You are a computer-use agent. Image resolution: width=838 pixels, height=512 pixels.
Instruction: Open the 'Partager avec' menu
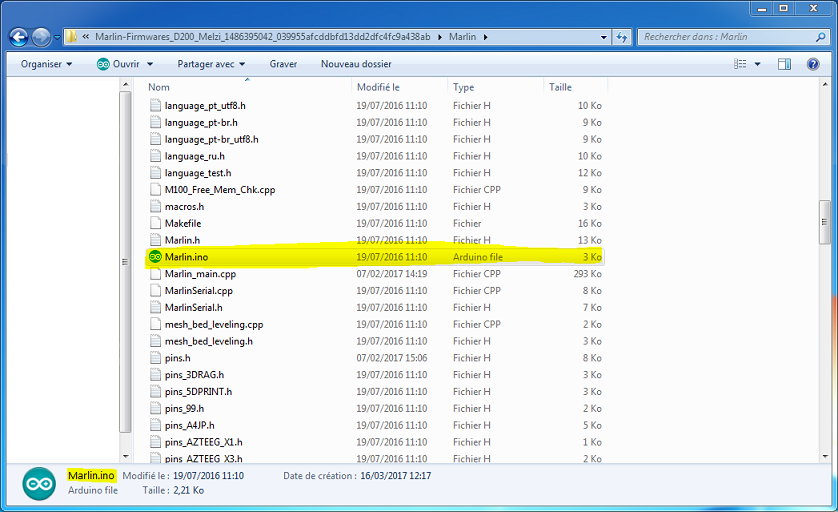(x=211, y=64)
